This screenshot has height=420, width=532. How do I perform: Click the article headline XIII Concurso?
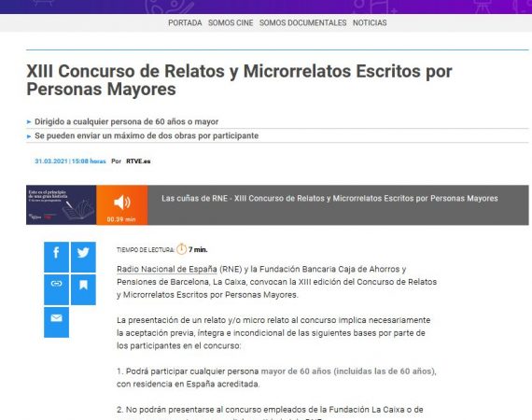point(239,80)
